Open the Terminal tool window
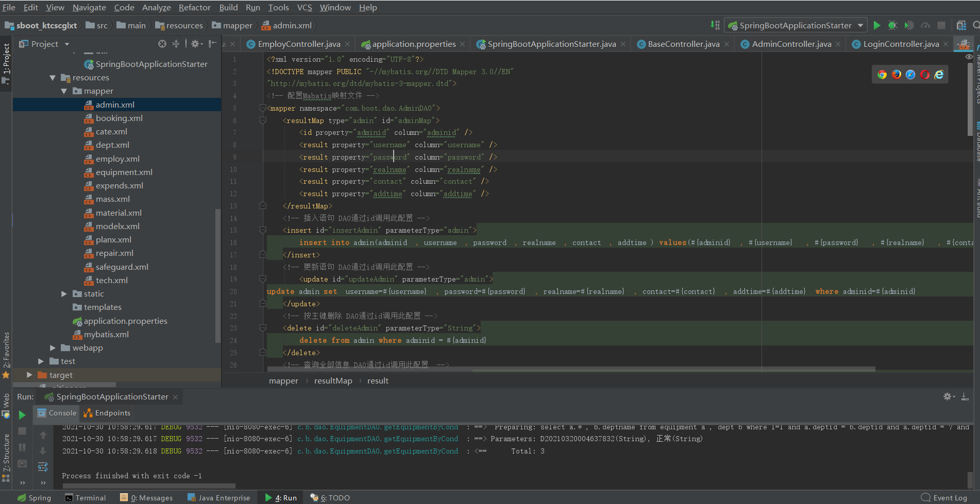980x504 pixels. point(86,498)
